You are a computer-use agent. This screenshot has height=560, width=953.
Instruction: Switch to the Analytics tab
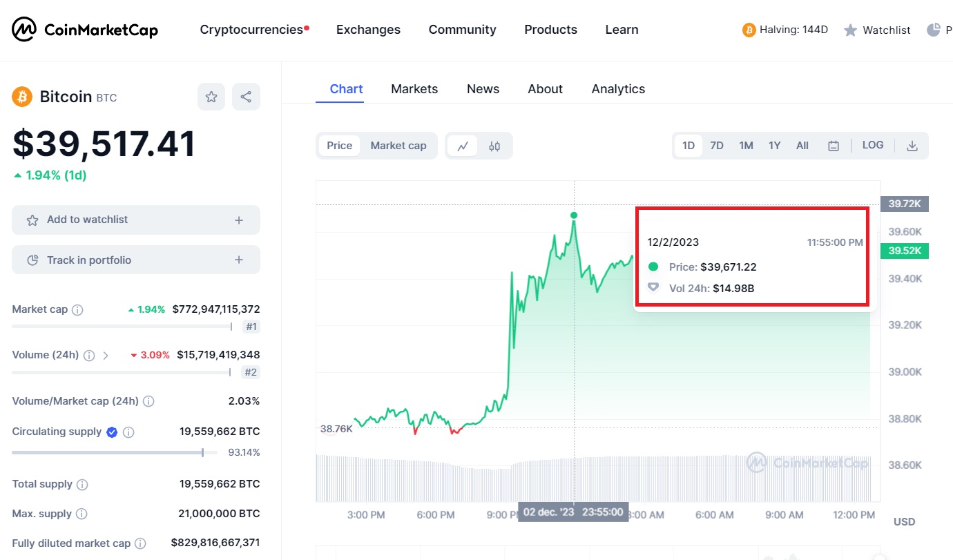point(618,89)
